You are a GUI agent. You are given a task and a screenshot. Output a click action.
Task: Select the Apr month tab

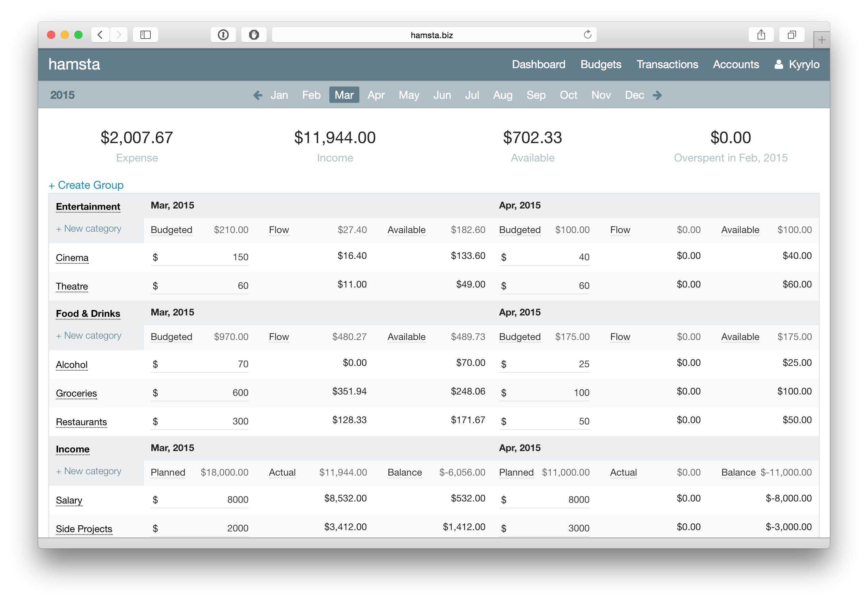click(376, 95)
